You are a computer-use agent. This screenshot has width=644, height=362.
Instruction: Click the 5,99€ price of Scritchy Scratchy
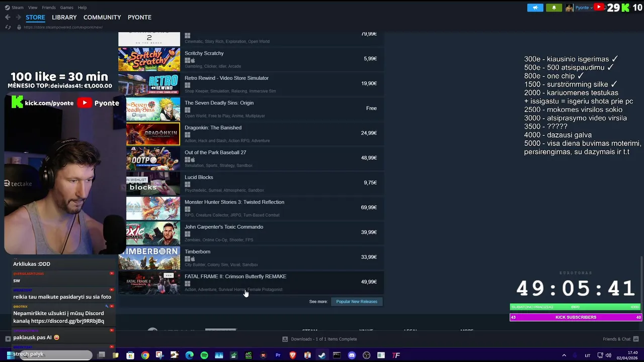pyautogui.click(x=370, y=59)
